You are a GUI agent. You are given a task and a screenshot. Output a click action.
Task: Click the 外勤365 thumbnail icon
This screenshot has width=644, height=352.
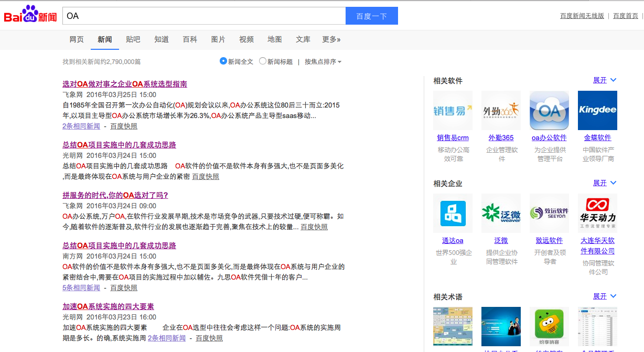tap(501, 110)
